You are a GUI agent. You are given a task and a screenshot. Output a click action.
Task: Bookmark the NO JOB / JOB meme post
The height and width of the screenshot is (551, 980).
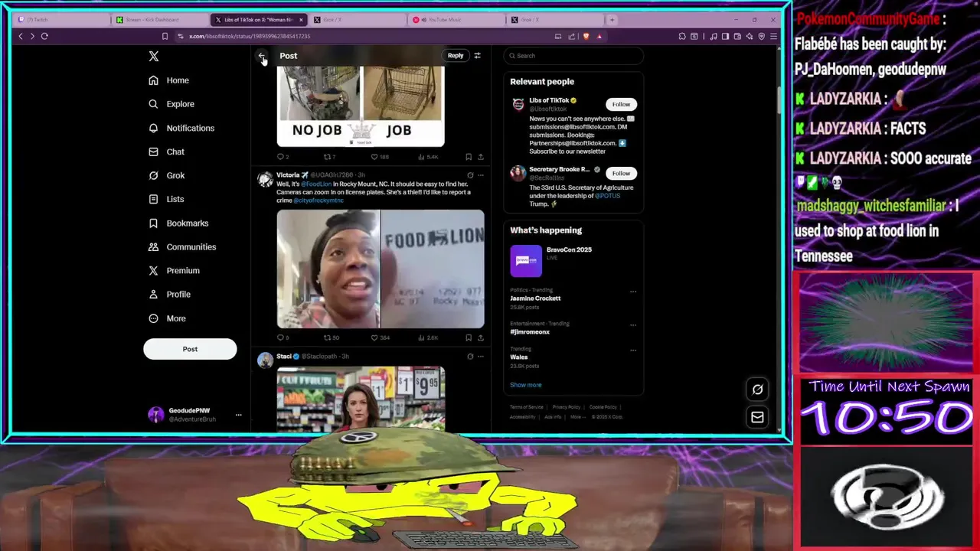pyautogui.click(x=469, y=157)
